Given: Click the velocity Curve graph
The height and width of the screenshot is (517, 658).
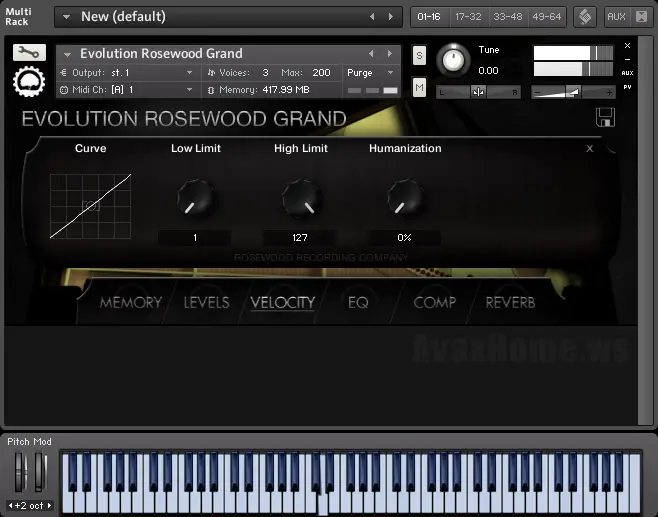Looking at the screenshot, I should [x=91, y=206].
